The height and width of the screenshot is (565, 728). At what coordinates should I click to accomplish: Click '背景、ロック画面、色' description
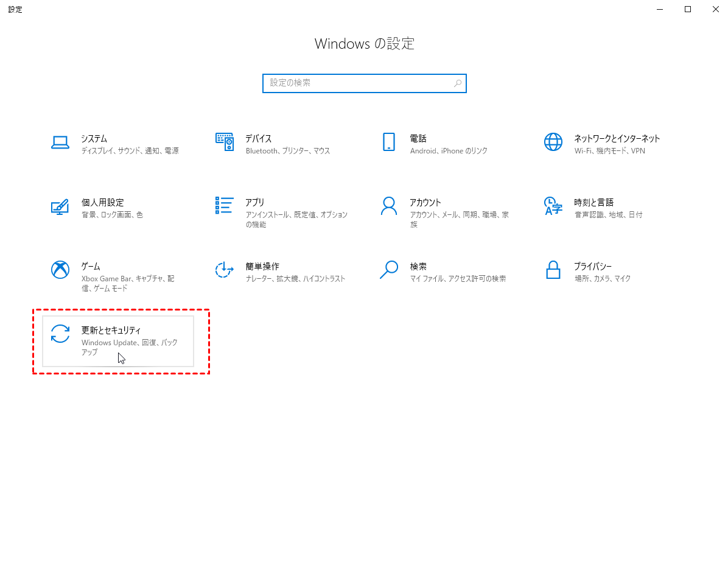[113, 214]
